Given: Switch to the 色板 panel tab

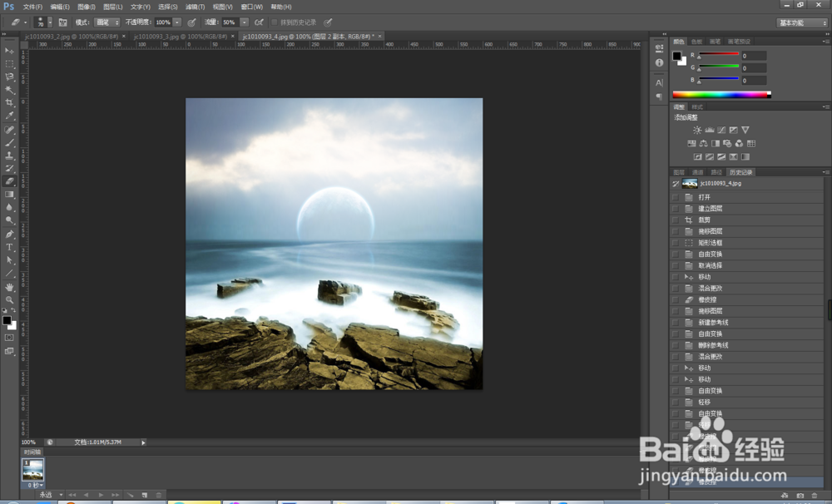Looking at the screenshot, I should (x=696, y=42).
